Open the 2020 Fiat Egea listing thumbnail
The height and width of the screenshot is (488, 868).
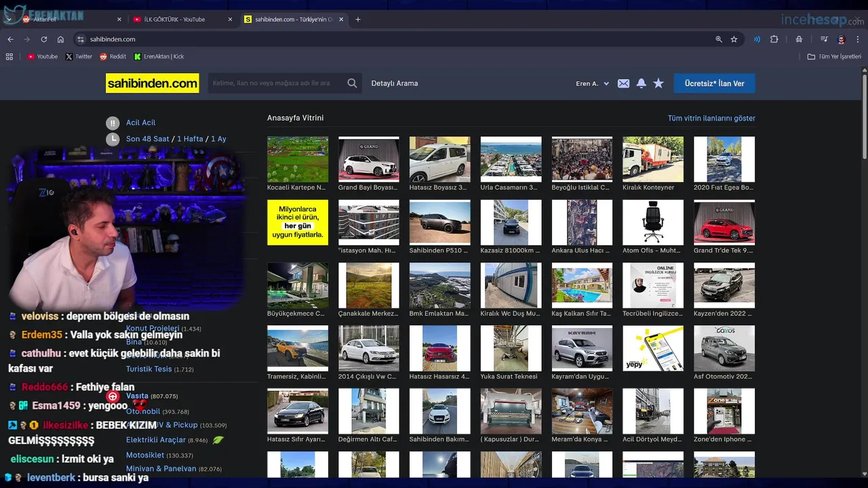click(x=724, y=159)
